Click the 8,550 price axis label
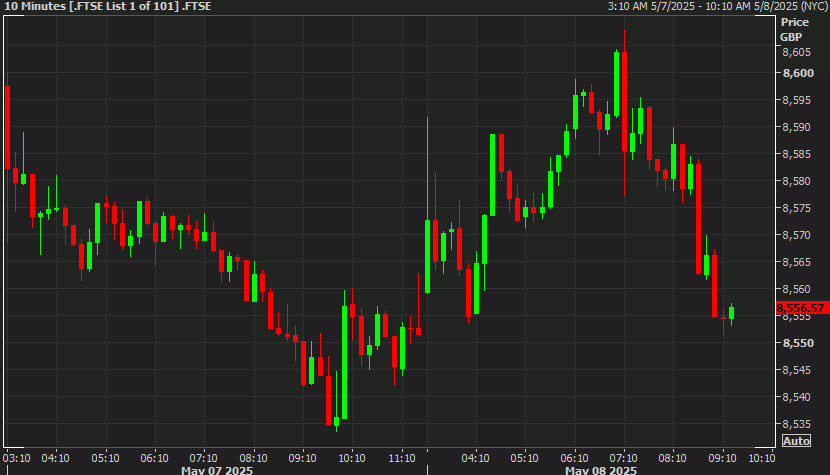This screenshot has height=475, width=830. point(798,343)
